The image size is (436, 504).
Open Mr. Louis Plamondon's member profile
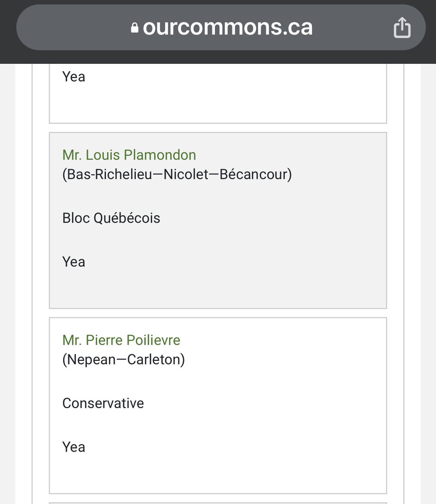pyautogui.click(x=129, y=155)
